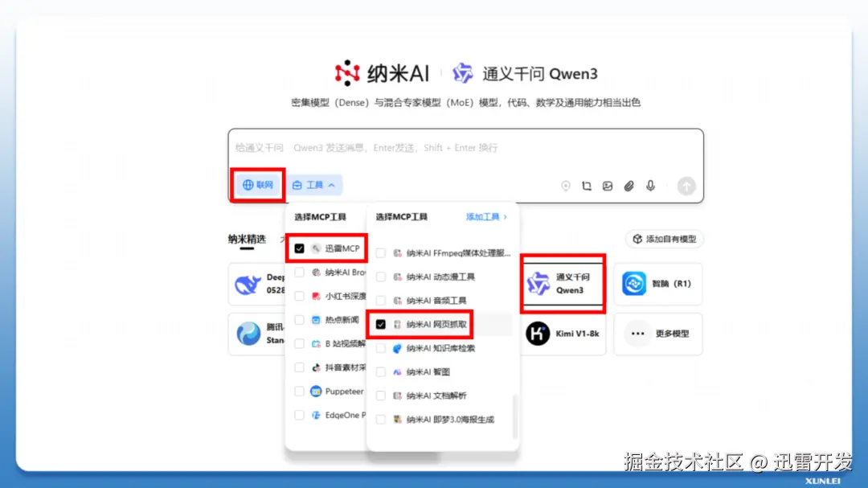Click the 纳米AI logo at top
The height and width of the screenshot is (488, 868).
(x=382, y=73)
